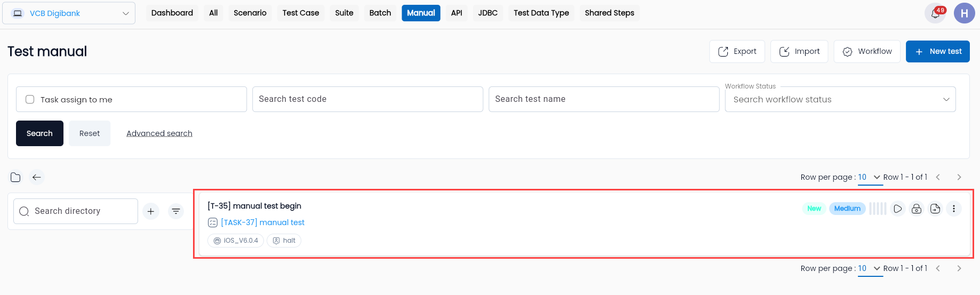Click the folder icon above the directory panel

point(15,177)
